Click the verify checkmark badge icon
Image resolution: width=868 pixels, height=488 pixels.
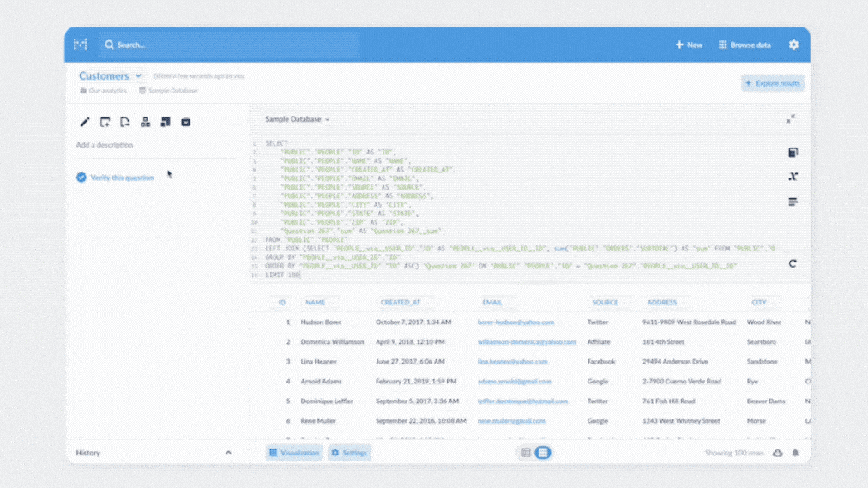81,177
